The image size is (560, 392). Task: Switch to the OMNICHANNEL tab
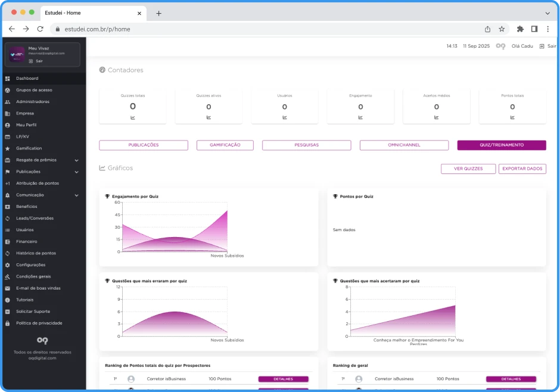(404, 145)
